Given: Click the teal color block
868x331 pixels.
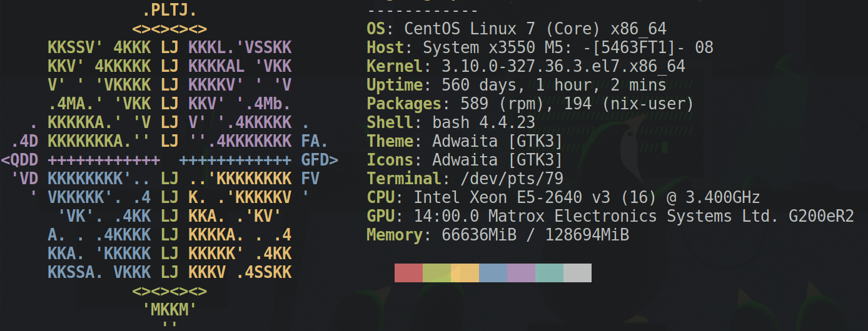Looking at the screenshot, I should click(x=549, y=273).
